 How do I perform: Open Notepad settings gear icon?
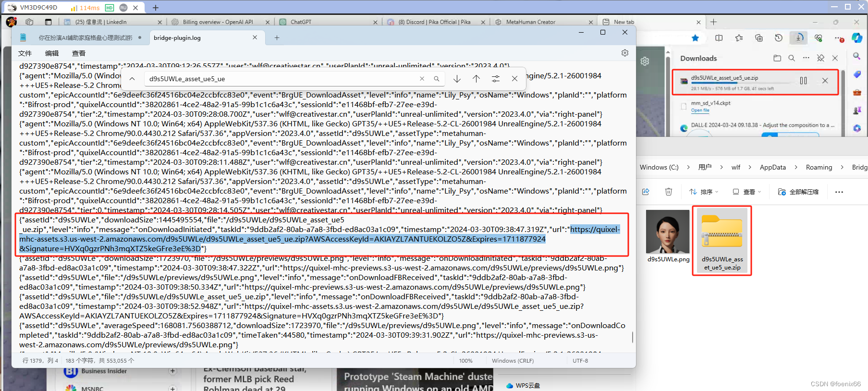[624, 53]
